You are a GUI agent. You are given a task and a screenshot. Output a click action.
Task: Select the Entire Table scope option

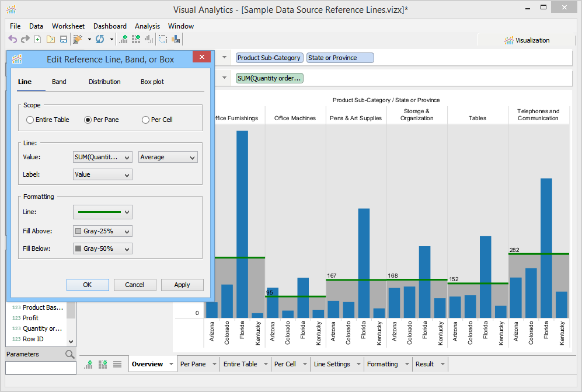tap(30, 120)
